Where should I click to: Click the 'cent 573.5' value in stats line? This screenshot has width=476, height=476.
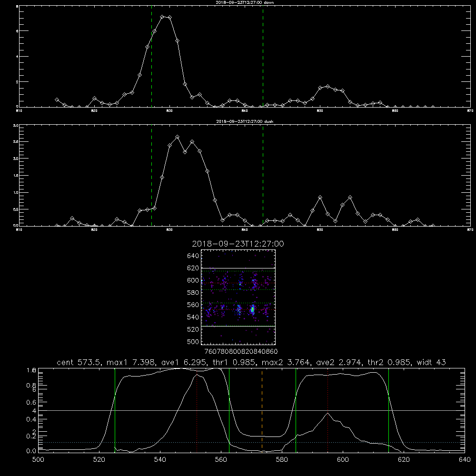pos(79,362)
